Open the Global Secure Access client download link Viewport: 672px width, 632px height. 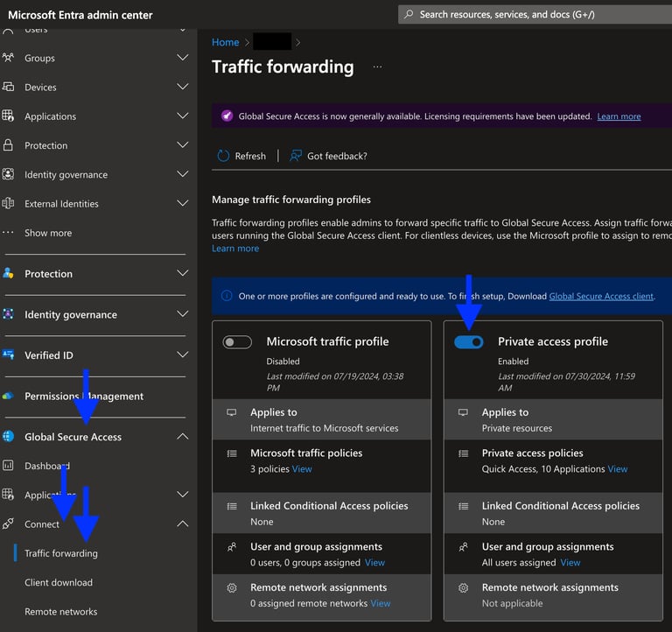coord(601,296)
